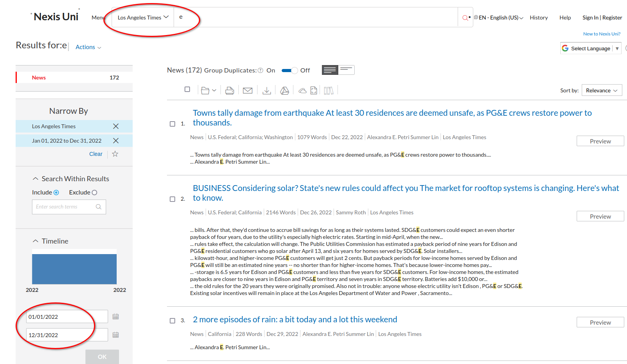Toggle Group Duplicates switch

pyautogui.click(x=290, y=71)
